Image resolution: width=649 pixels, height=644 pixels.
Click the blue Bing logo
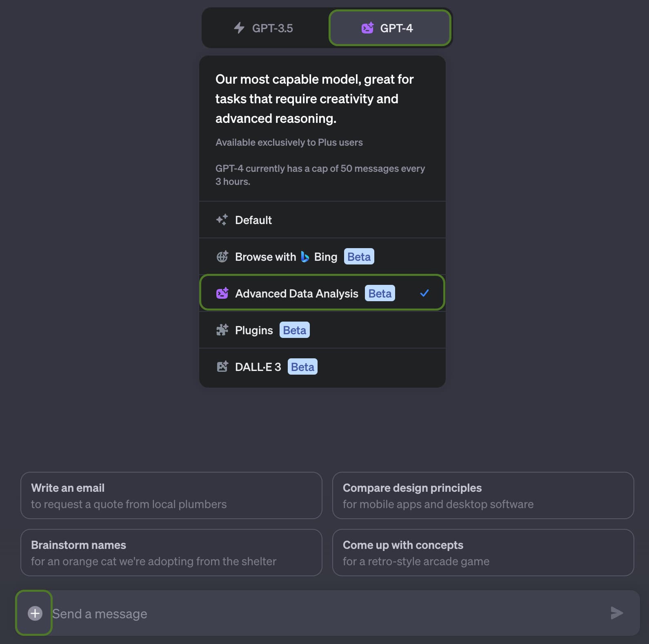pyautogui.click(x=305, y=257)
